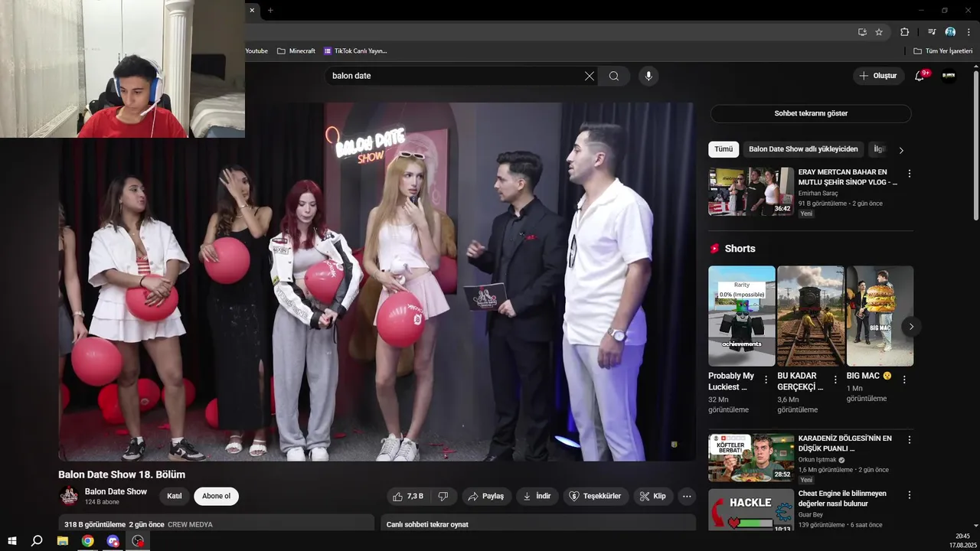Screen dimensions: 980x551
Task: Open the BIG MAC short thumbnail
Action: click(880, 316)
